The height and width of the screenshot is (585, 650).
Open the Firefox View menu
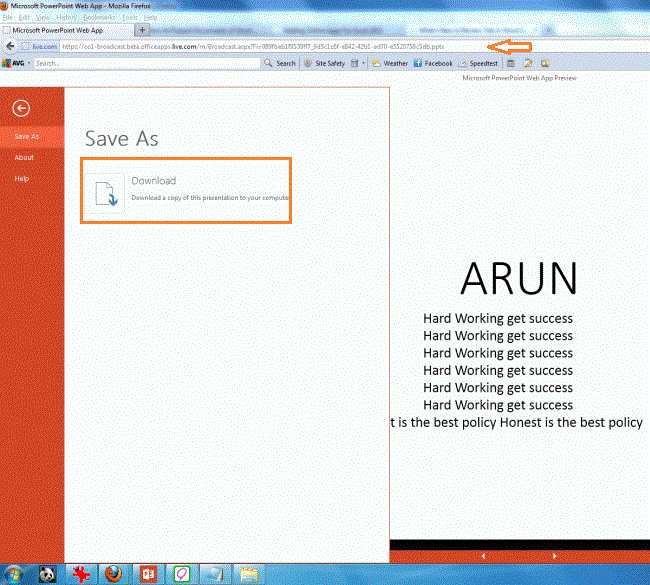(x=43, y=17)
